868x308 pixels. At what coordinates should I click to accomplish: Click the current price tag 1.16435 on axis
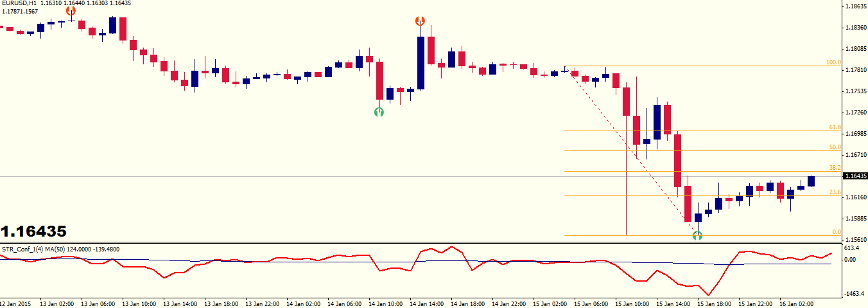[855, 176]
